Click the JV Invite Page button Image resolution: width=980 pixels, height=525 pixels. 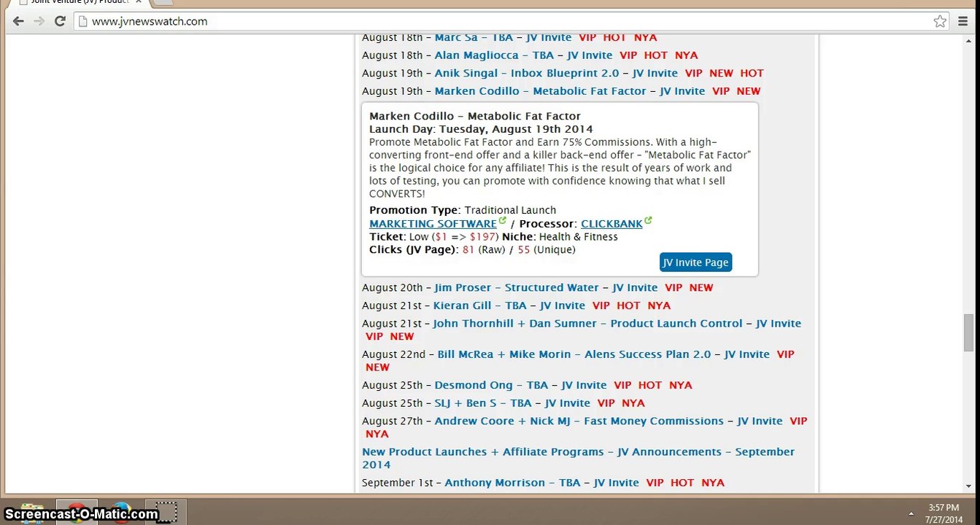point(695,262)
